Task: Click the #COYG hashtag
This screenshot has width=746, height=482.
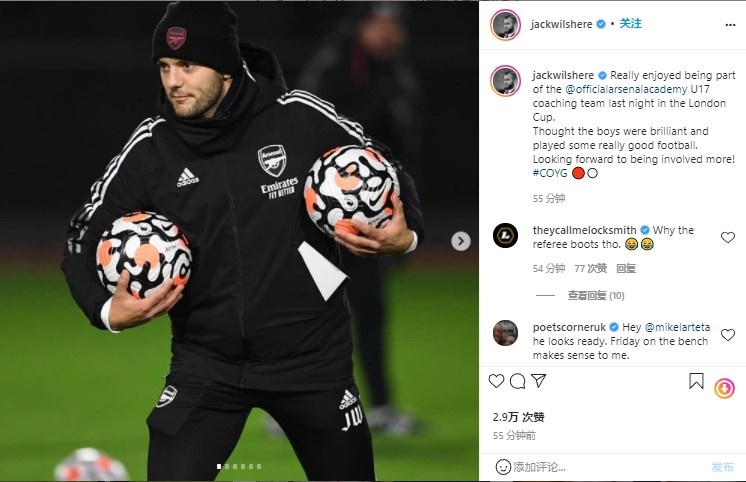Action: coord(549,173)
